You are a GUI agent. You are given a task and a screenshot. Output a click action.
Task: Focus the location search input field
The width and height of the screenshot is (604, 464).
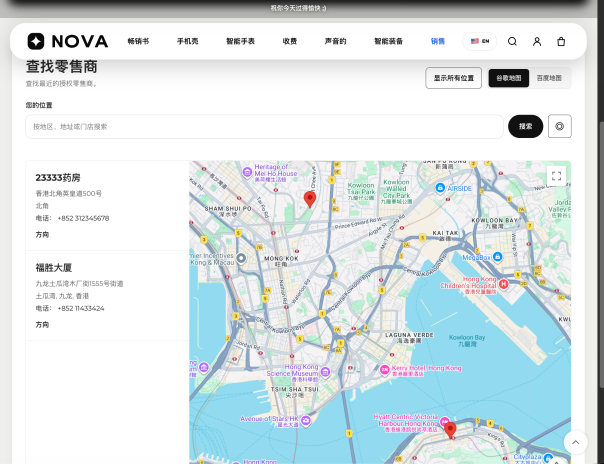(x=264, y=127)
